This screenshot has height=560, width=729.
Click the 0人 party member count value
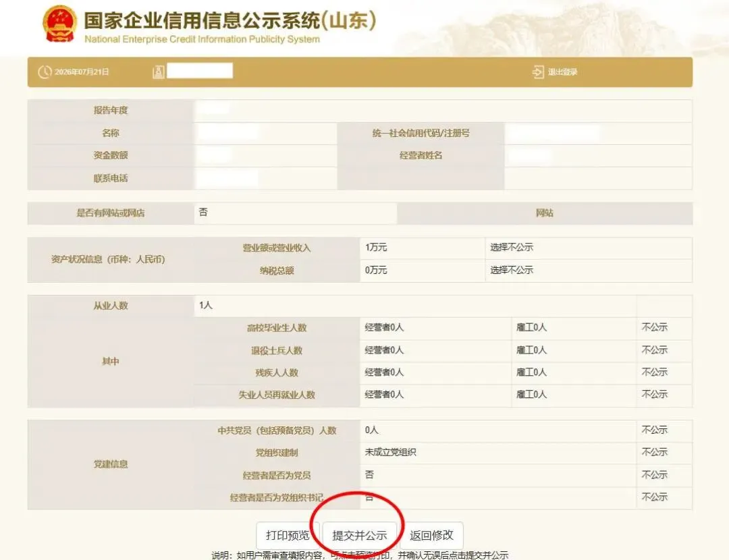371,430
